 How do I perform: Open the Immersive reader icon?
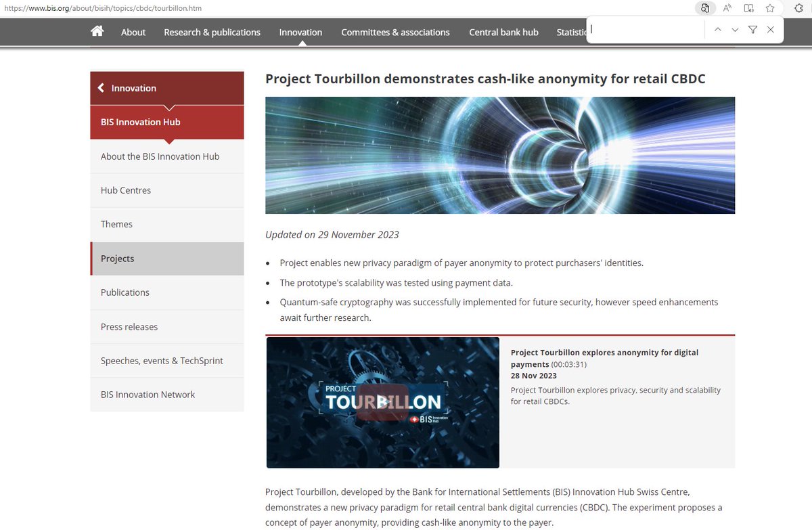click(749, 8)
